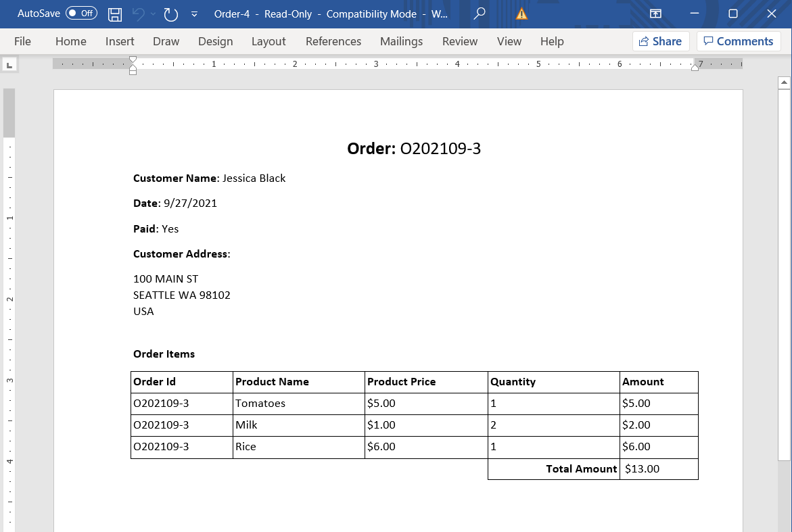Select the References tab
This screenshot has height=532, width=792.
pyautogui.click(x=333, y=41)
